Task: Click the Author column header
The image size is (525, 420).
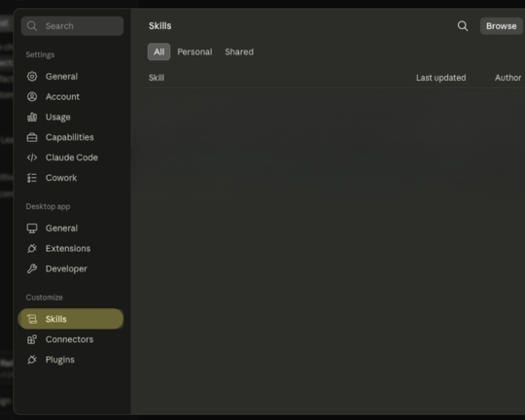Action: pyautogui.click(x=507, y=78)
